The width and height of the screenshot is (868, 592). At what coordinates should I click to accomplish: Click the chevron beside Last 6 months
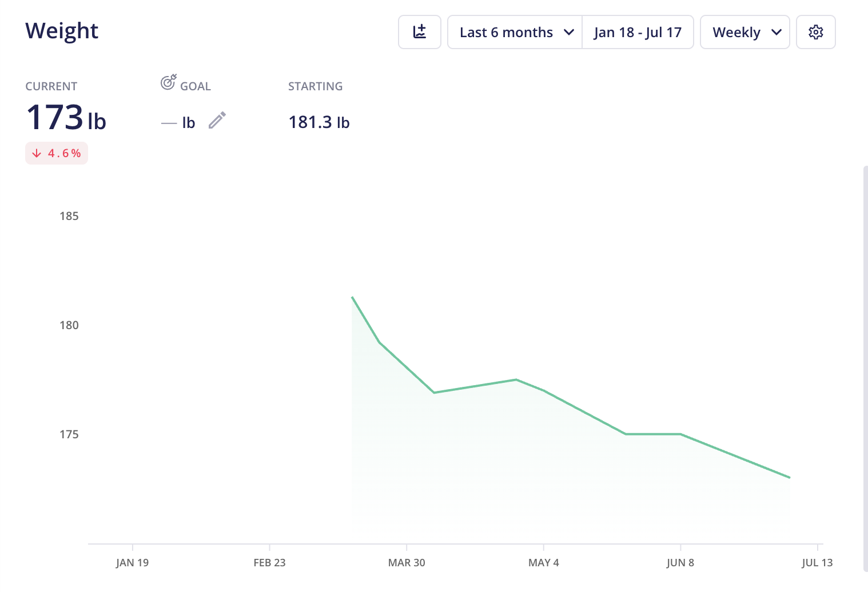(x=569, y=33)
